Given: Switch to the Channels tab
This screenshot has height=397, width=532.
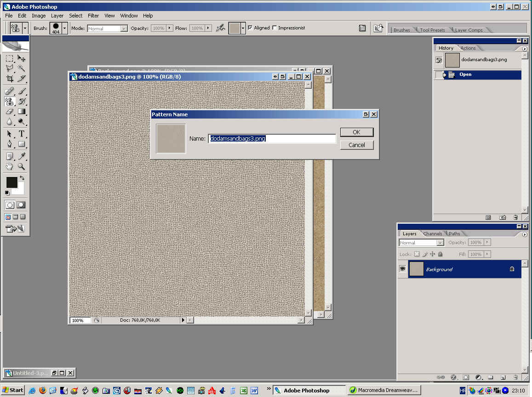Looking at the screenshot, I should tap(433, 234).
